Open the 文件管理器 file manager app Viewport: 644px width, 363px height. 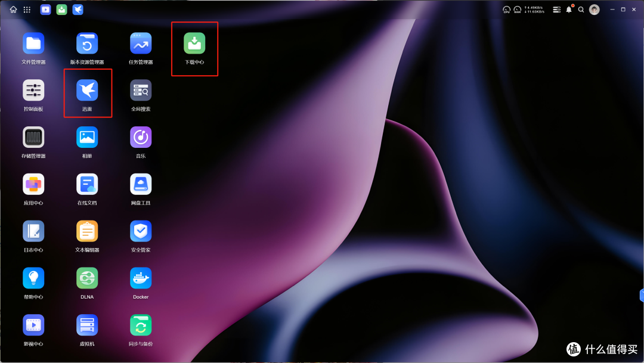(33, 44)
